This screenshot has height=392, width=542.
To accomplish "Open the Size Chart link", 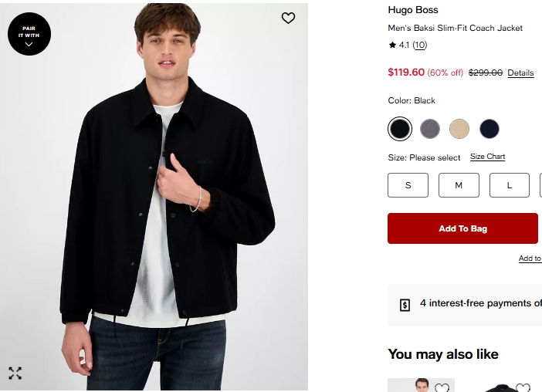I will [x=487, y=157].
